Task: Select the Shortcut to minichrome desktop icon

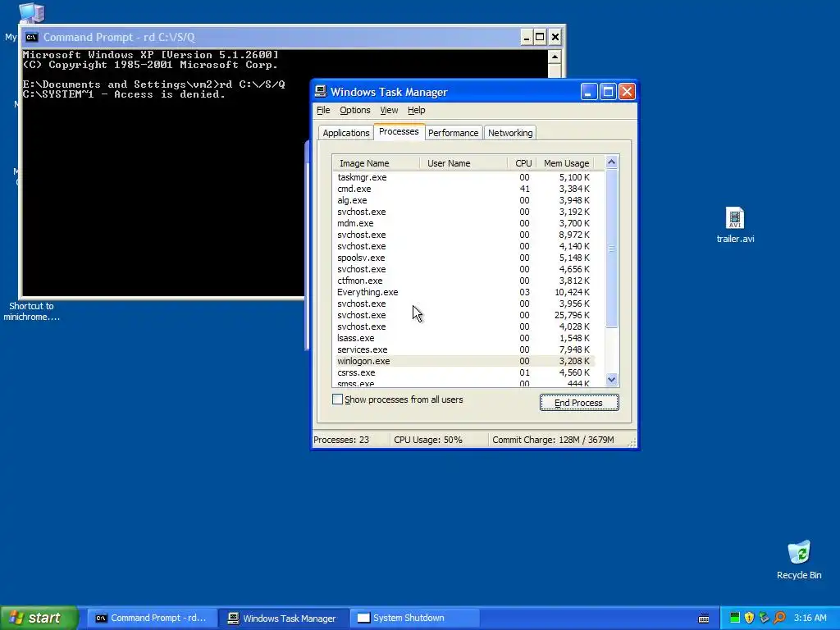Action: pos(31,311)
